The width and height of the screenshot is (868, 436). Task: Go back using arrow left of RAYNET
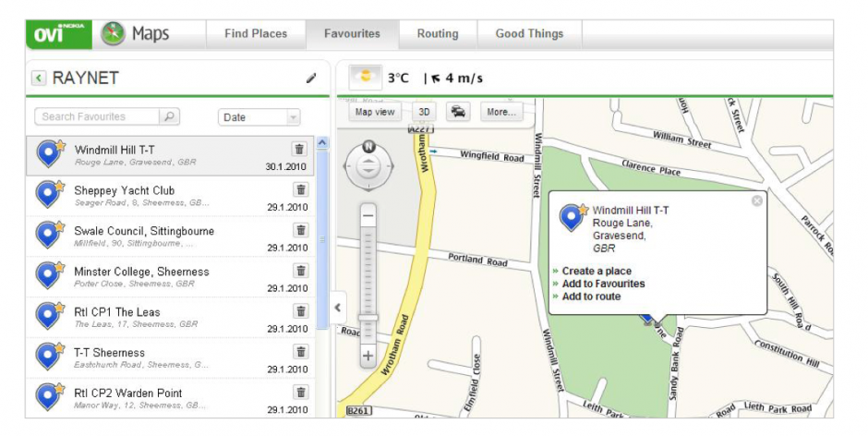[x=39, y=79]
